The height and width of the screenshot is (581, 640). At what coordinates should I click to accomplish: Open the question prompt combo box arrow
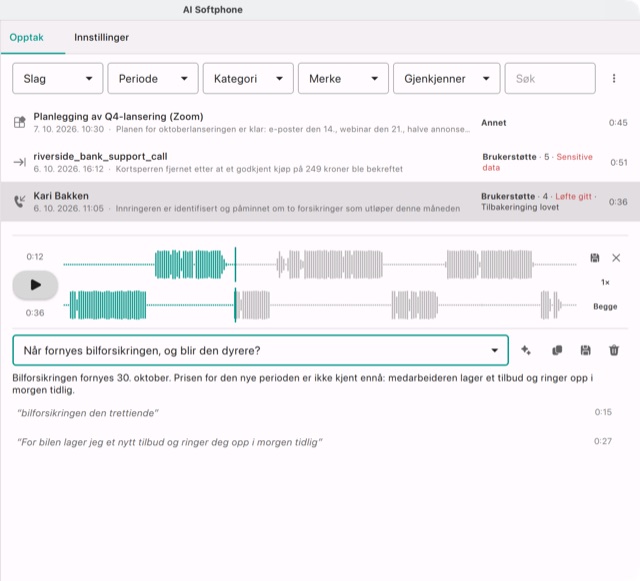click(x=494, y=350)
